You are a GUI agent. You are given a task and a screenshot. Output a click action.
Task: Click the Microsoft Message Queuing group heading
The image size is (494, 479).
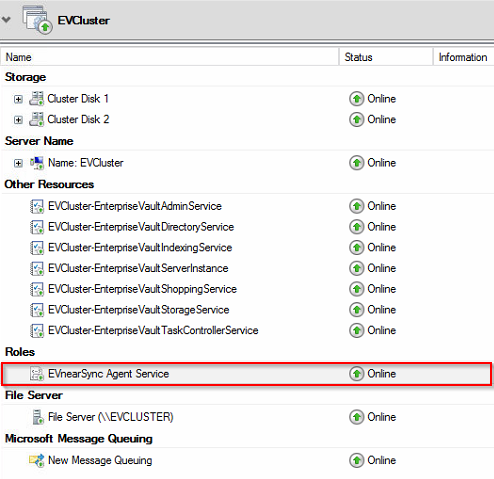79,439
